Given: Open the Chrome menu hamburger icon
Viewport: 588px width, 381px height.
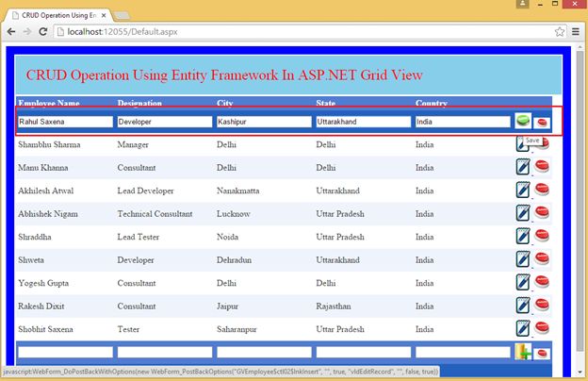Looking at the screenshot, I should [576, 31].
